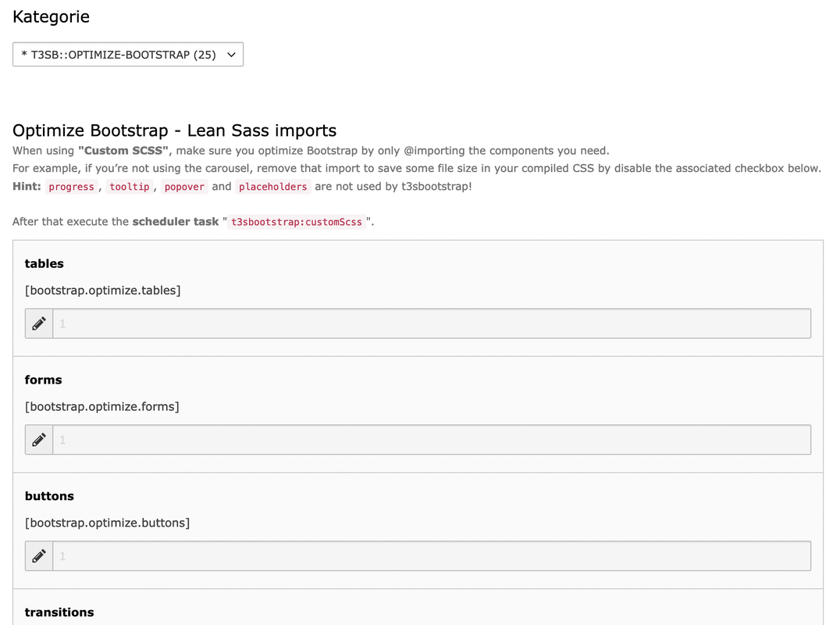
Task: Click the progress code tag
Action: pyautogui.click(x=71, y=187)
